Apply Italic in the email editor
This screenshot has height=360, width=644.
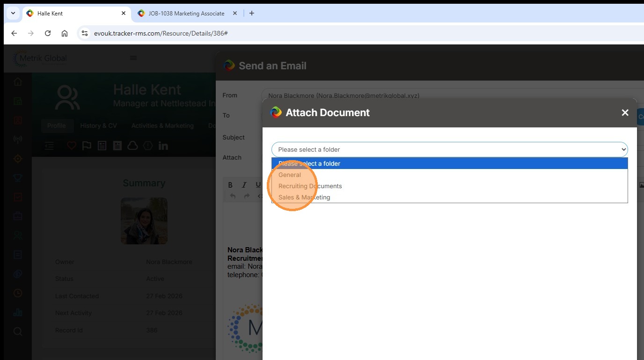click(x=244, y=185)
